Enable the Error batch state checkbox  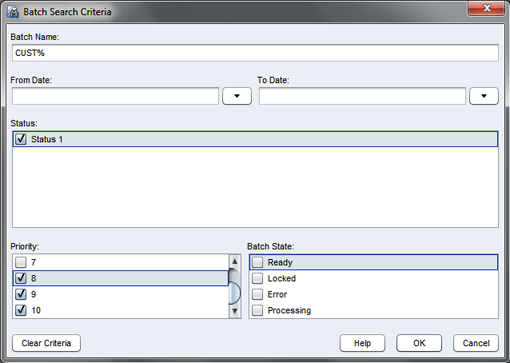[257, 294]
